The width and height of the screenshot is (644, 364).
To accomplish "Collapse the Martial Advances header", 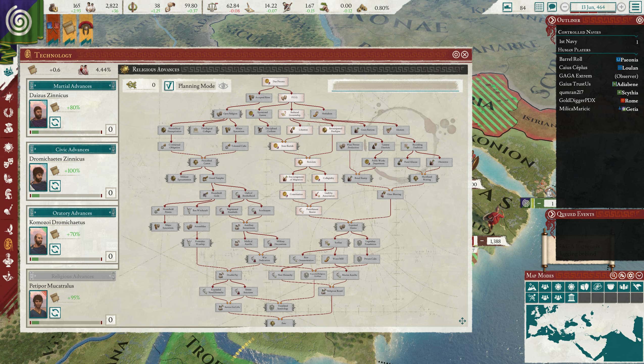I will (x=72, y=86).
